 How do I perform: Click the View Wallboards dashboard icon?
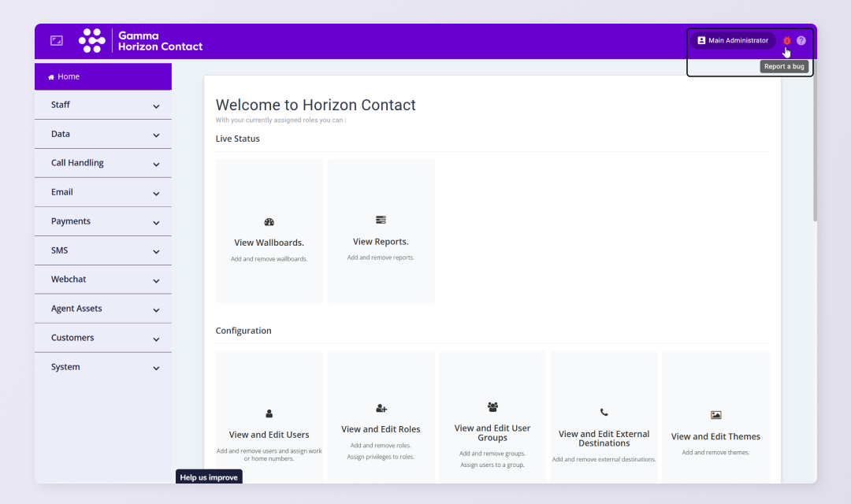[269, 222]
